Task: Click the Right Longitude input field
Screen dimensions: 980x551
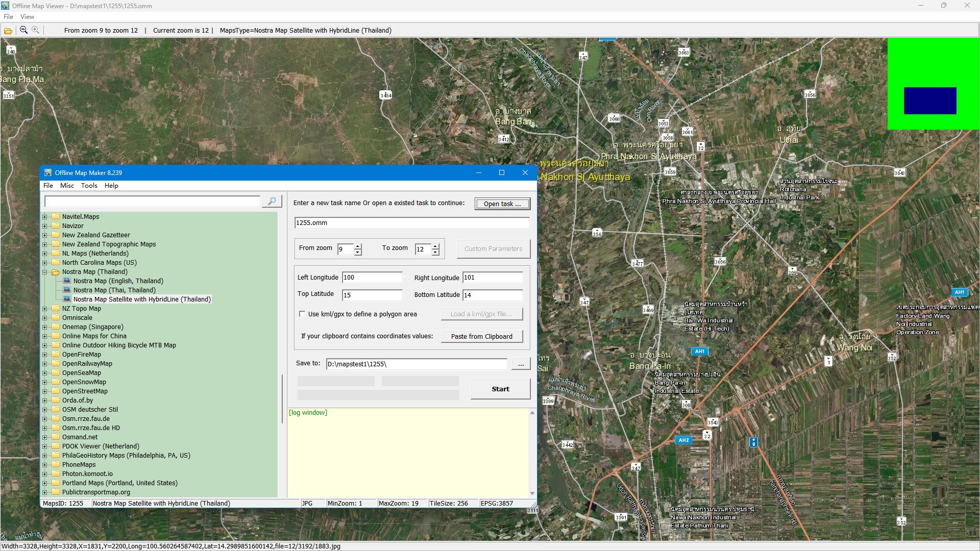Action: click(x=493, y=278)
